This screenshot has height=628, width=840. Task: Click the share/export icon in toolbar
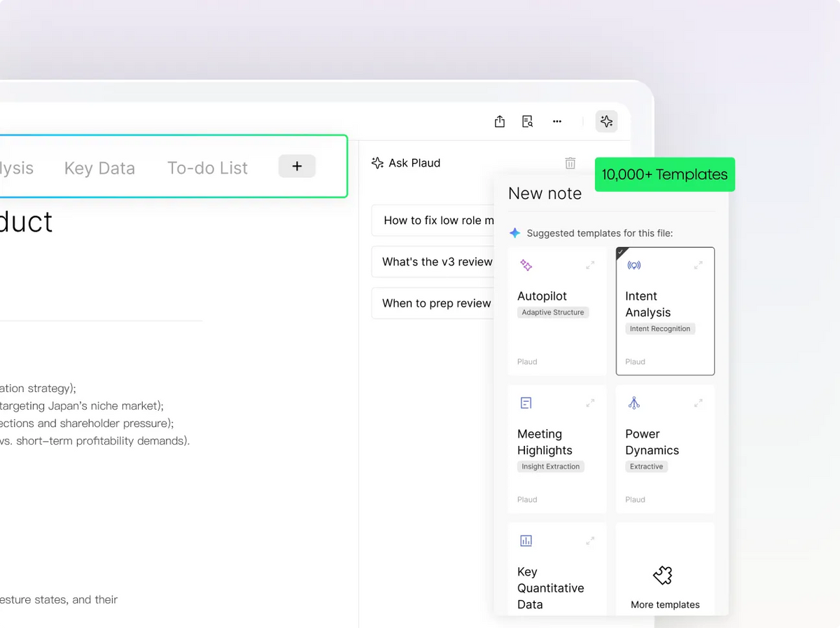[x=500, y=122]
